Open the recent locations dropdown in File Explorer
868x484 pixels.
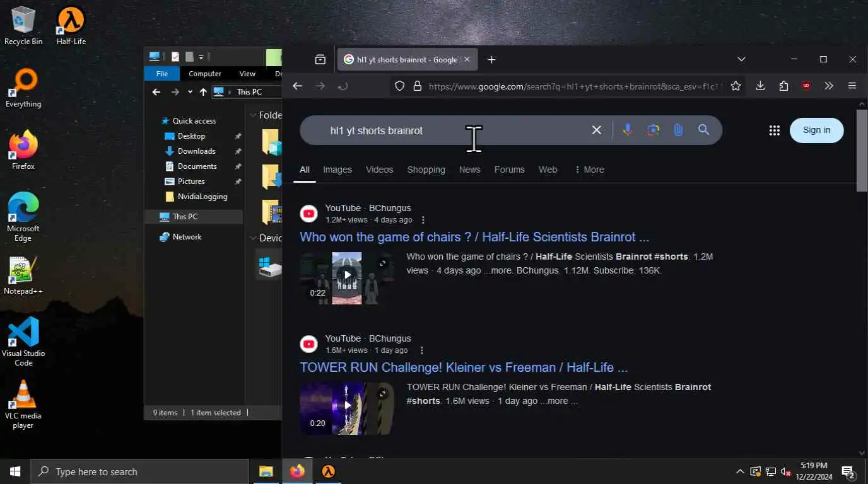pos(190,92)
